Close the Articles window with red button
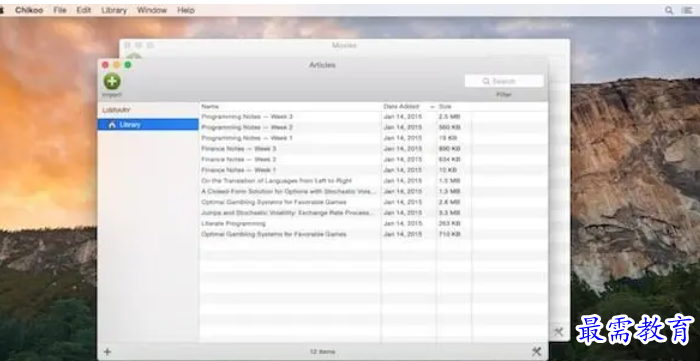700x361 pixels. click(x=105, y=65)
